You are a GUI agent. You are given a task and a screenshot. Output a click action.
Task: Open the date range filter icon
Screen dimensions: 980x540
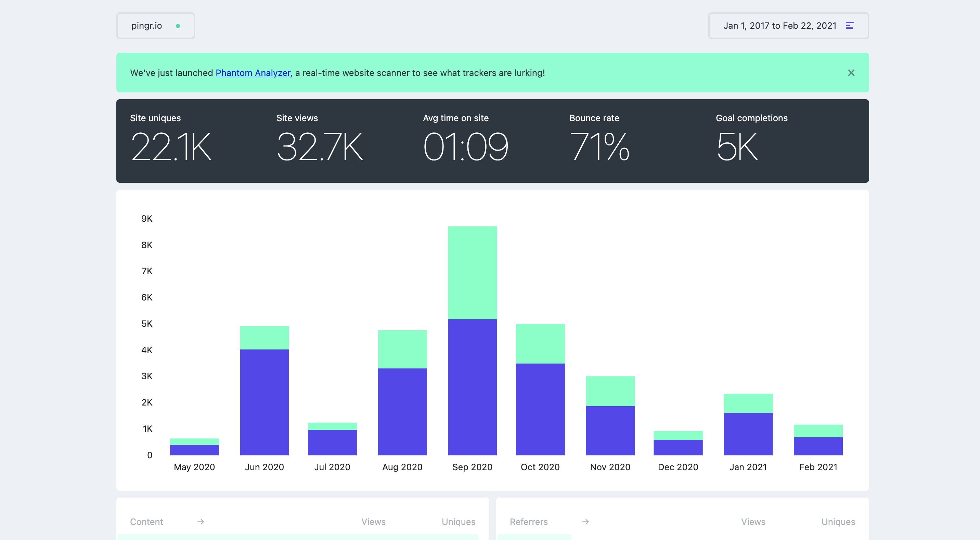[x=850, y=26]
